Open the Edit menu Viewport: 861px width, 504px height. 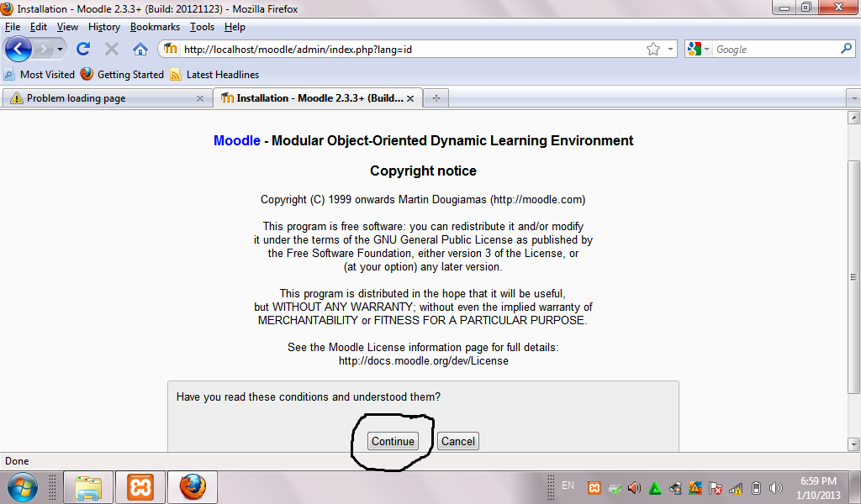click(x=39, y=27)
